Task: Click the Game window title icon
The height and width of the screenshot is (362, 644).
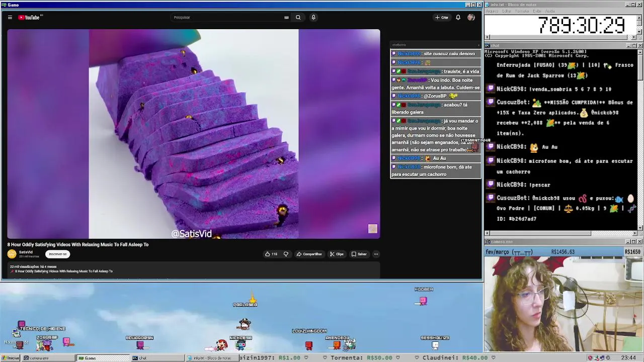Action: [x=4, y=5]
